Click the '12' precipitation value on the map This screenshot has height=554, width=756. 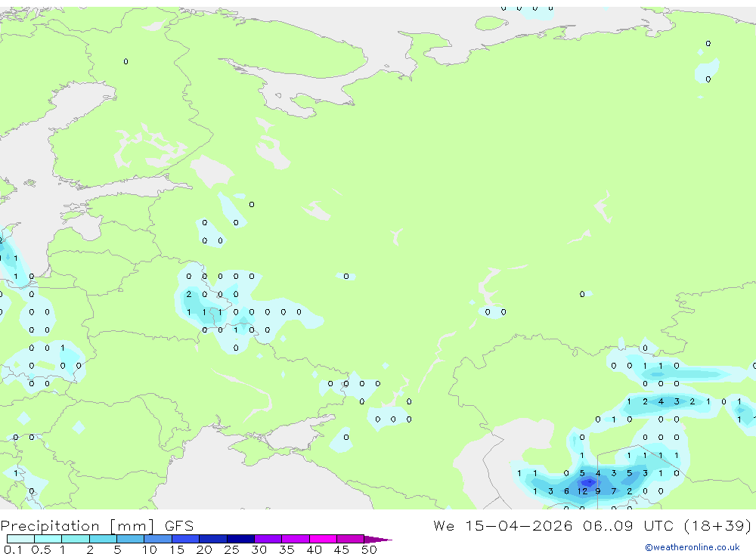pyautogui.click(x=582, y=491)
